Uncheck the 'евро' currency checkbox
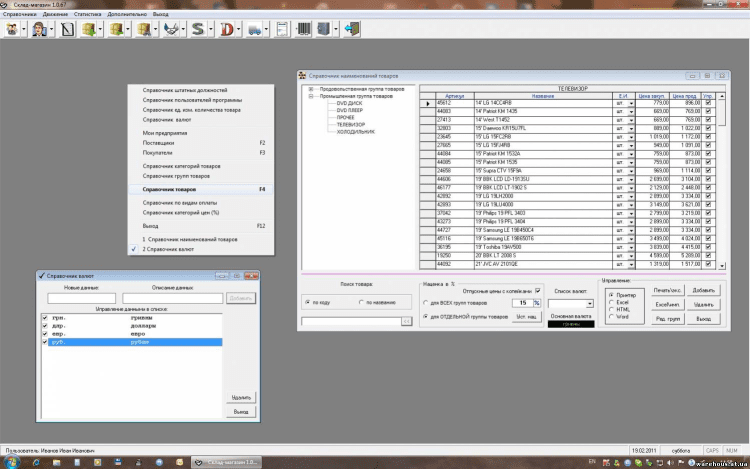Image resolution: width=750 pixels, height=469 pixels. 43,335
